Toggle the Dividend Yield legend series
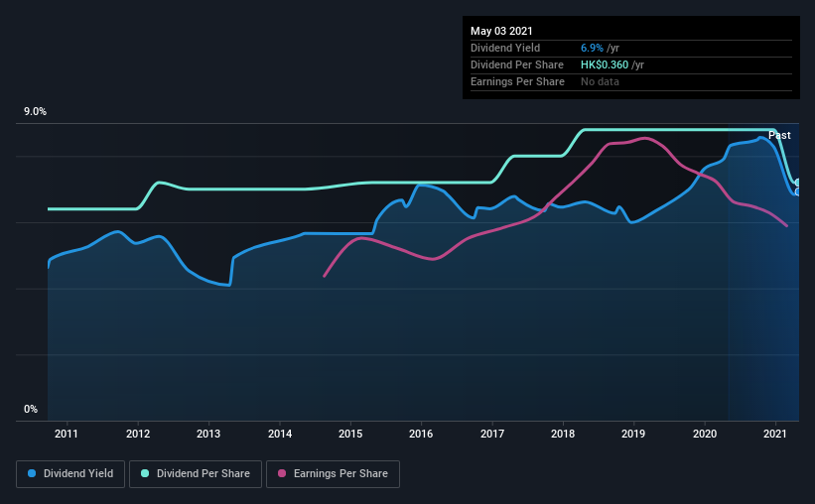 coord(70,474)
